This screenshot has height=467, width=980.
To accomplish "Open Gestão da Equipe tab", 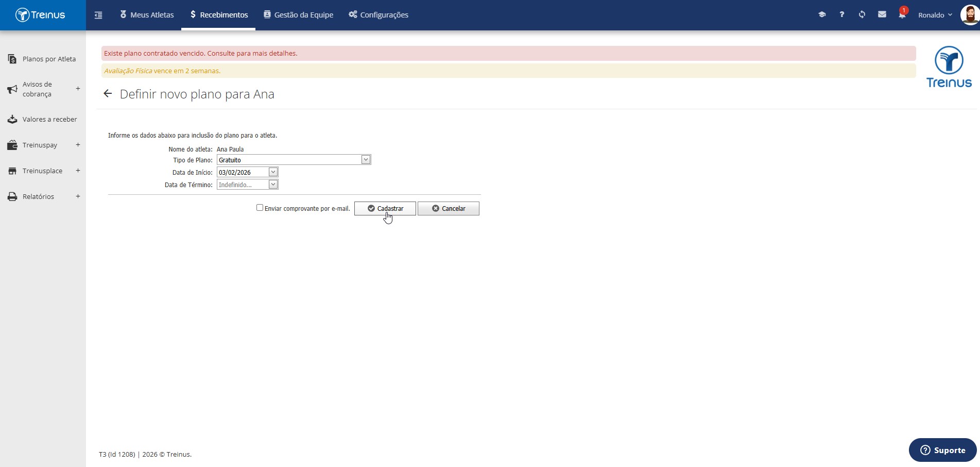I will coord(299,15).
